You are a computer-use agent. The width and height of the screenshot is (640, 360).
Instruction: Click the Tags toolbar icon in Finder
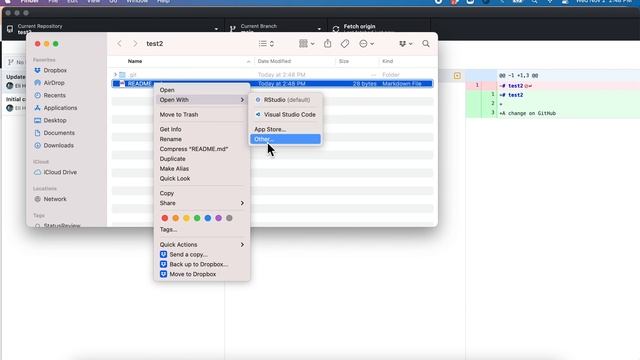coord(345,44)
